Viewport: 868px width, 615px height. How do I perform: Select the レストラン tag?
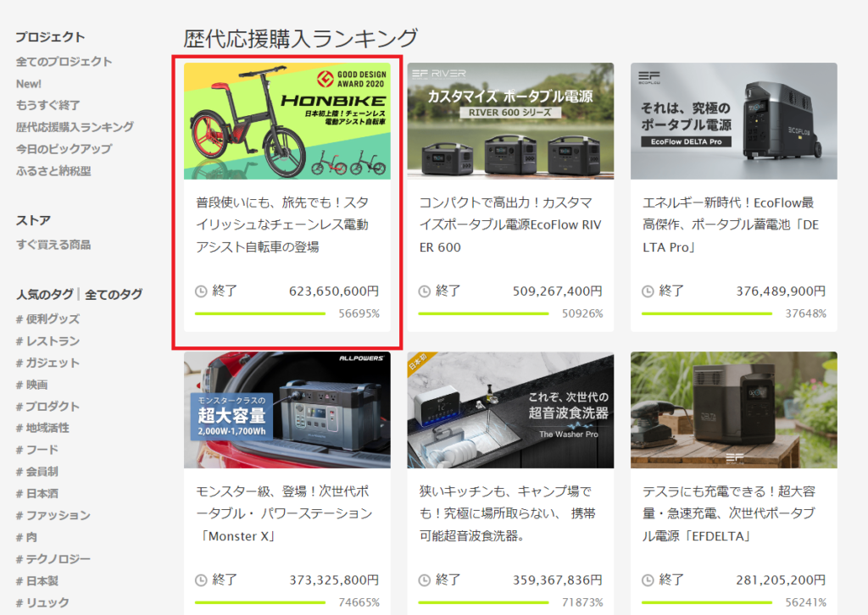[47, 341]
